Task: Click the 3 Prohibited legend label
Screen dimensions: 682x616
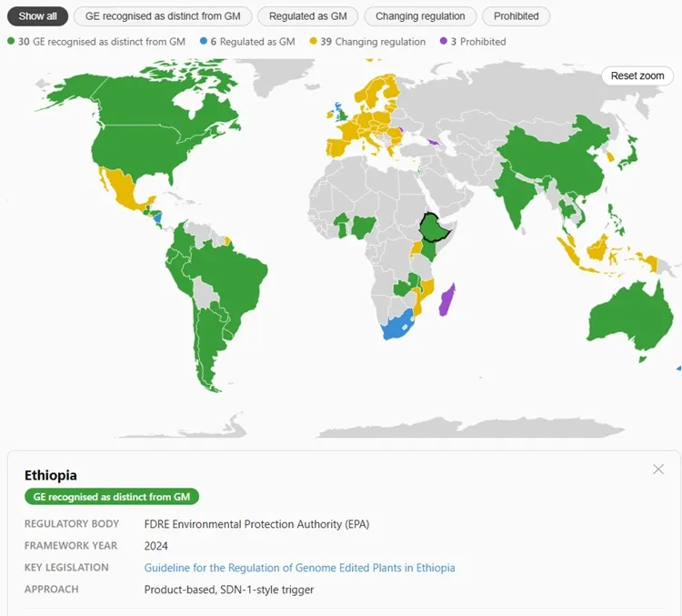Action: pos(478,41)
